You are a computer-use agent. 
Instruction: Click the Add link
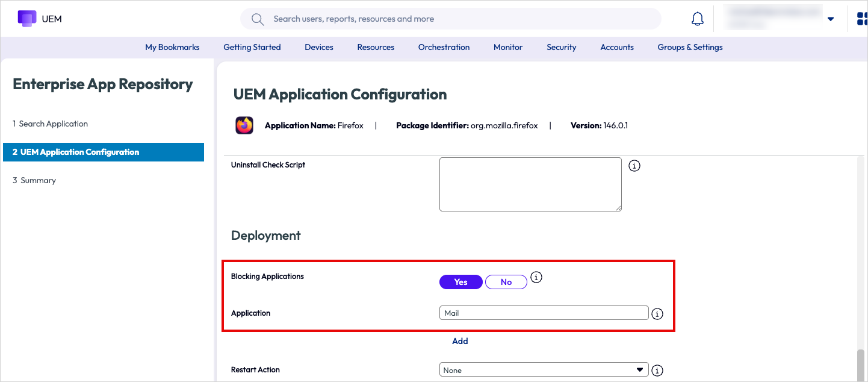click(460, 341)
